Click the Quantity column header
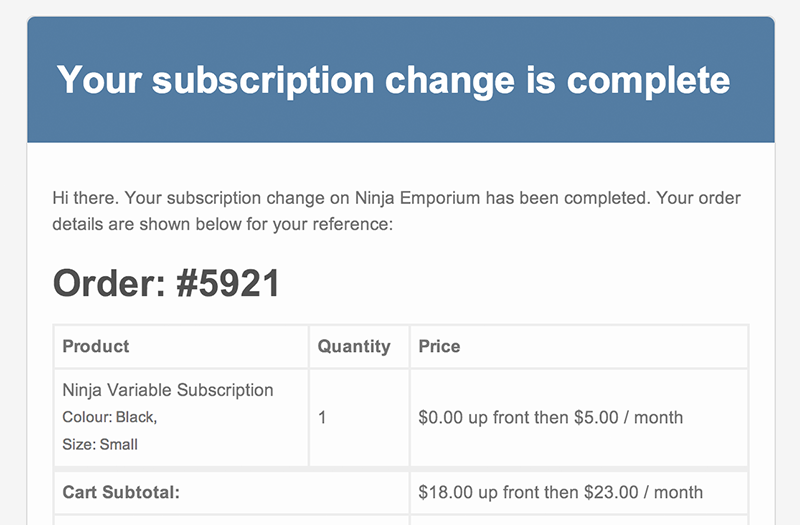 click(354, 346)
